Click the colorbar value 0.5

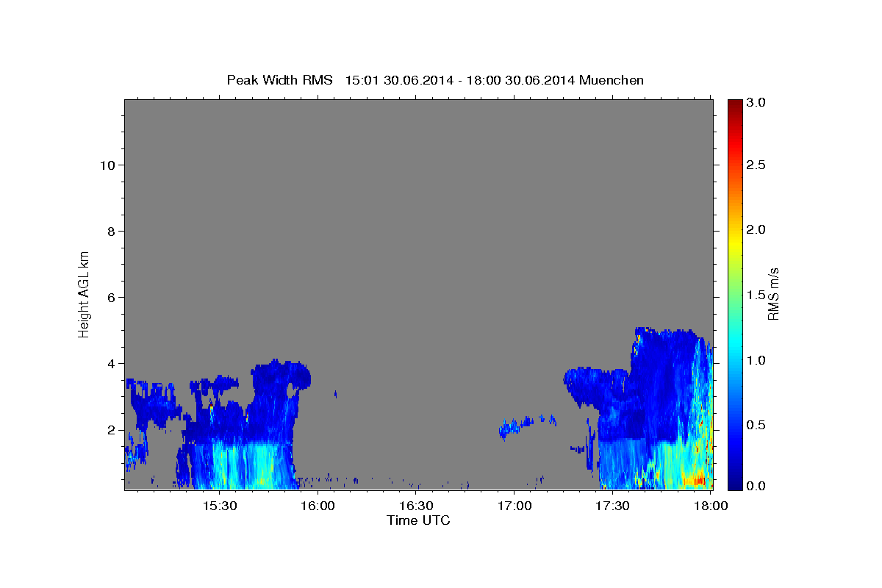point(756,425)
